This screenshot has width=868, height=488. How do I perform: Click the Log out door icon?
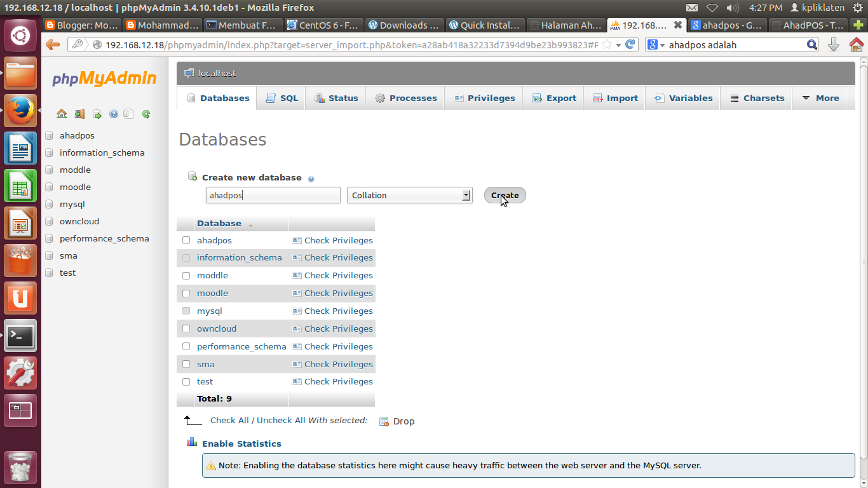79,114
